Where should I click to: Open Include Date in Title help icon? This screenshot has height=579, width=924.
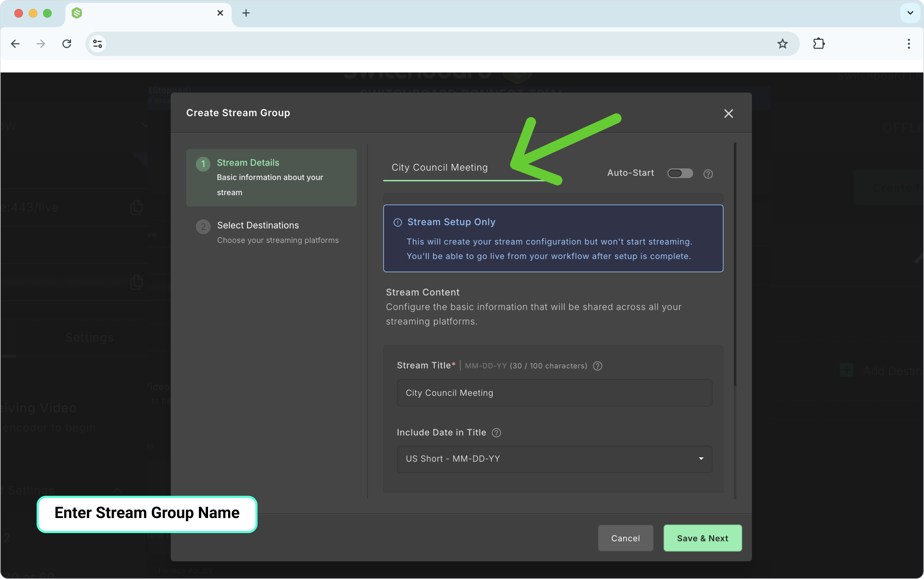(x=496, y=433)
